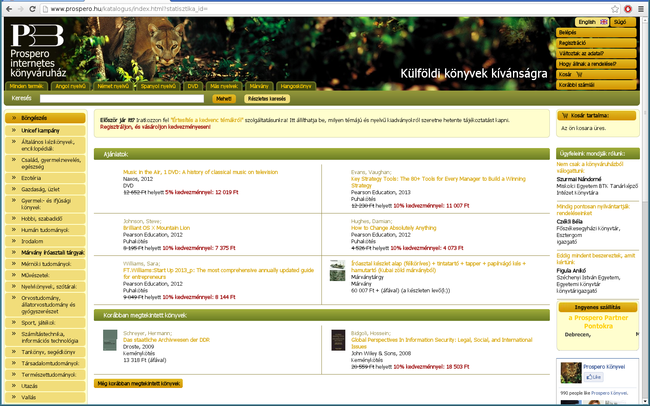
Task: Open FT.Williams:Start Up 2013 book link
Action: point(218,274)
